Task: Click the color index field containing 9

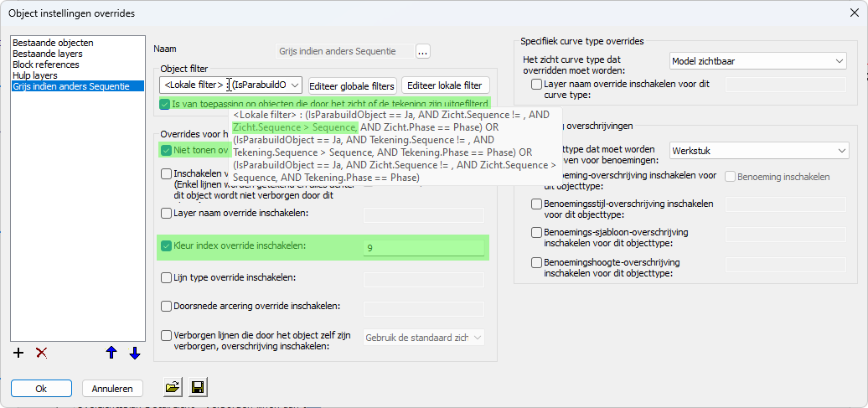Action: click(x=424, y=248)
